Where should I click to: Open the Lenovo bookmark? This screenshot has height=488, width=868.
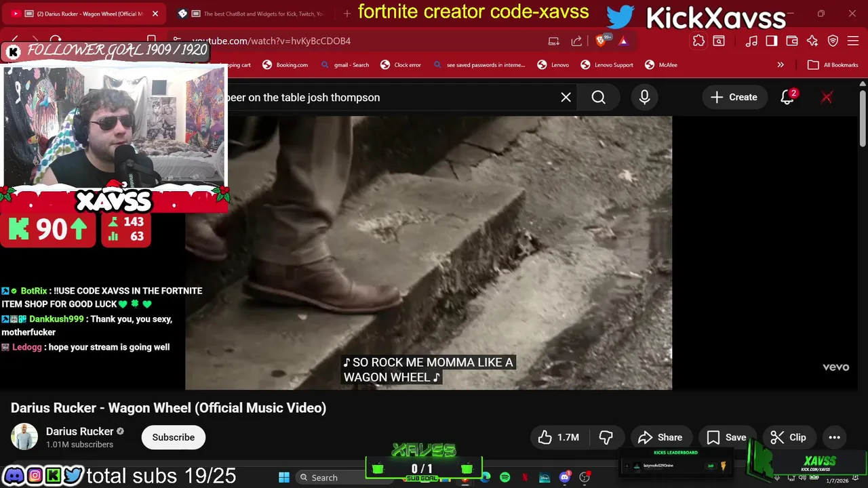(553, 65)
